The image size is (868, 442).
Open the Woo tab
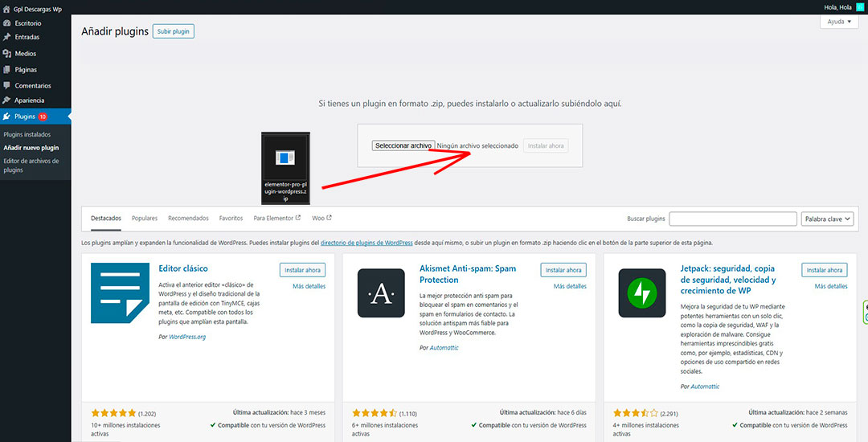(321, 219)
